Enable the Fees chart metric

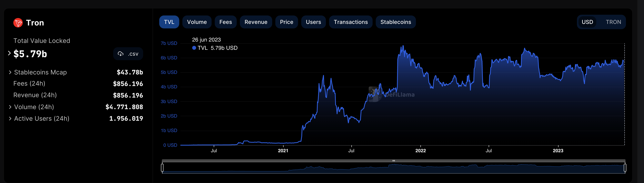coord(226,22)
